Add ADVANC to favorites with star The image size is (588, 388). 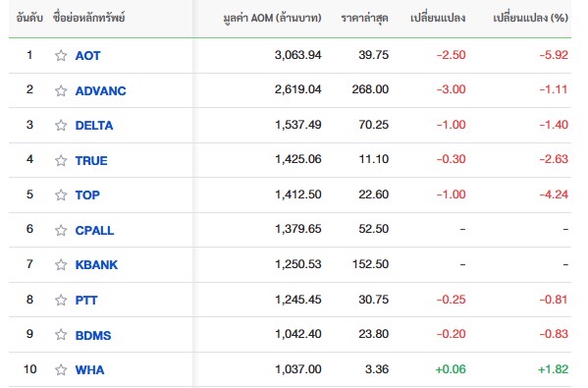coord(61,90)
